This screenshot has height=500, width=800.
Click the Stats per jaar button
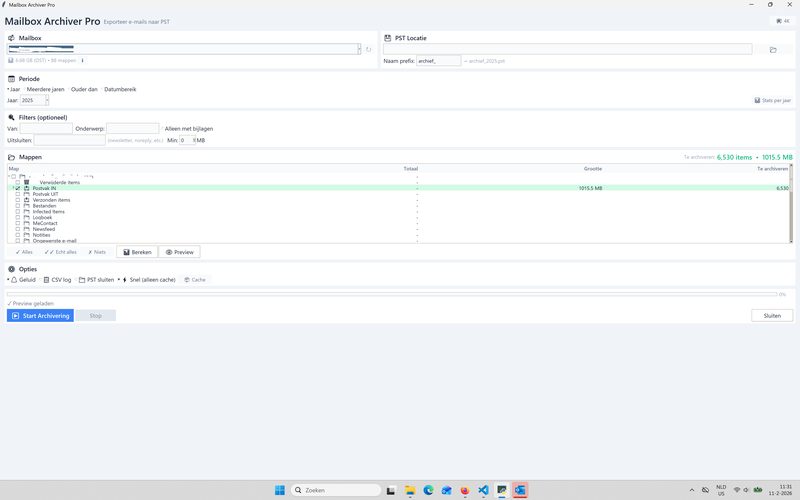point(772,101)
